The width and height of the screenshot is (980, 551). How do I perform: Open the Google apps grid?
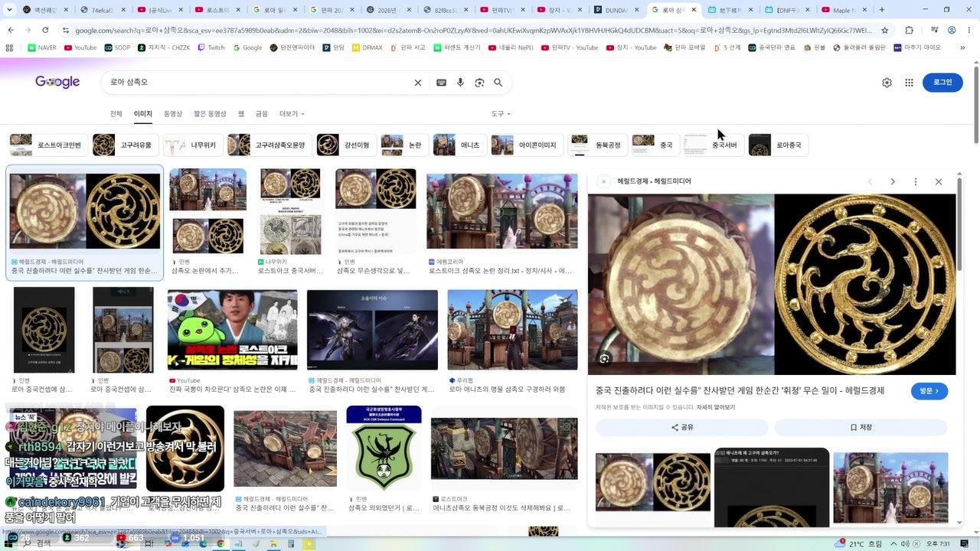(910, 83)
